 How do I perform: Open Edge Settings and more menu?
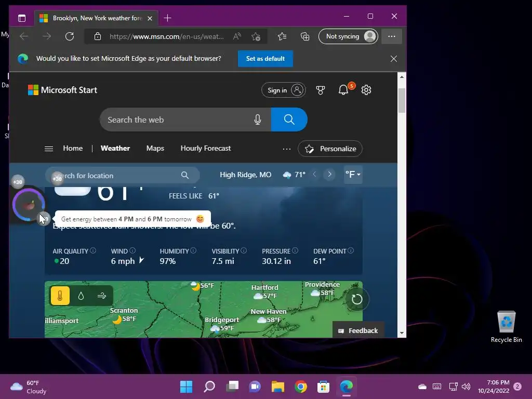[x=392, y=36]
